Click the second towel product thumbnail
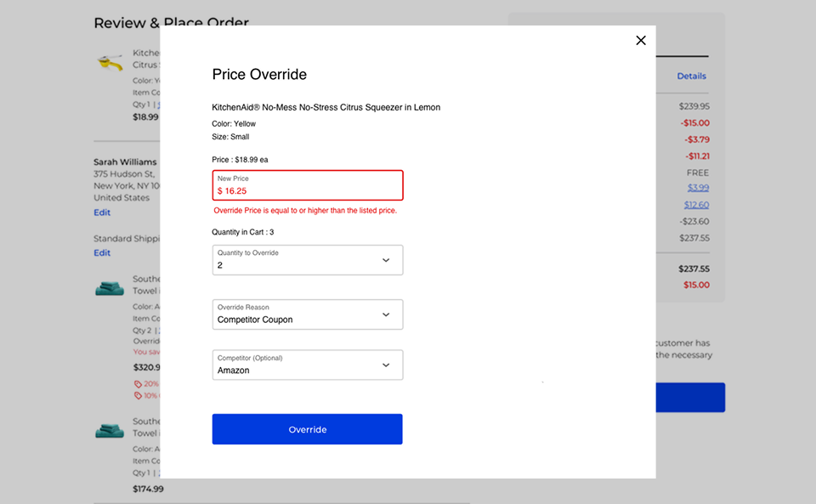 [110, 430]
